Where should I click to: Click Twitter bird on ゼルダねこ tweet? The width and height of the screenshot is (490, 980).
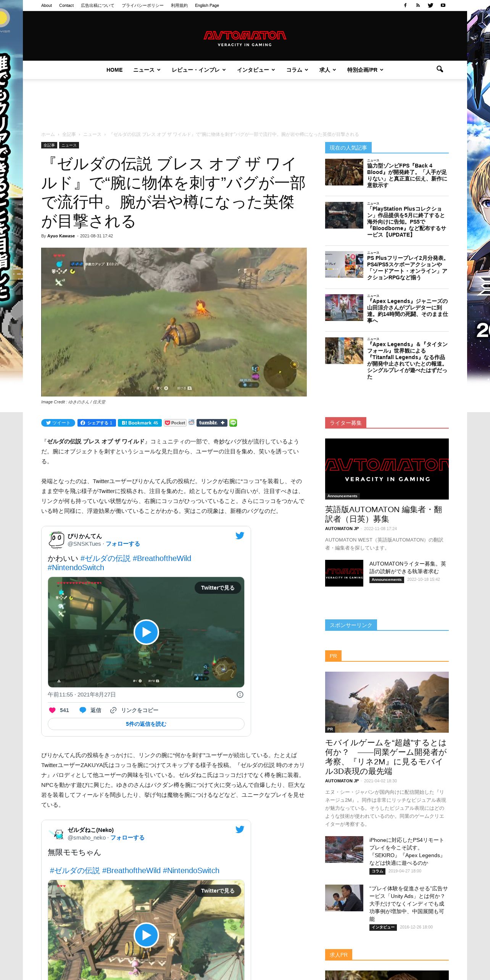[x=240, y=829]
